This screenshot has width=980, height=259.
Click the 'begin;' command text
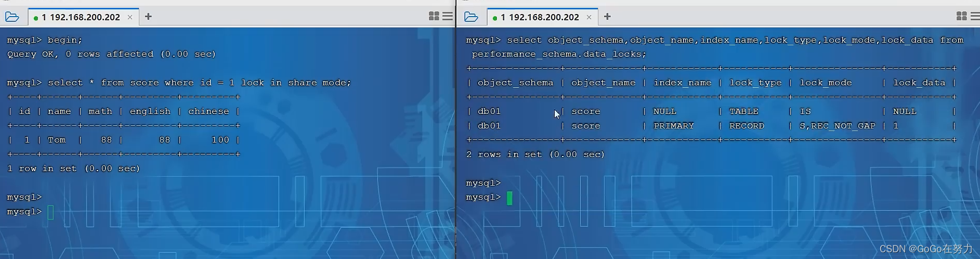point(65,40)
